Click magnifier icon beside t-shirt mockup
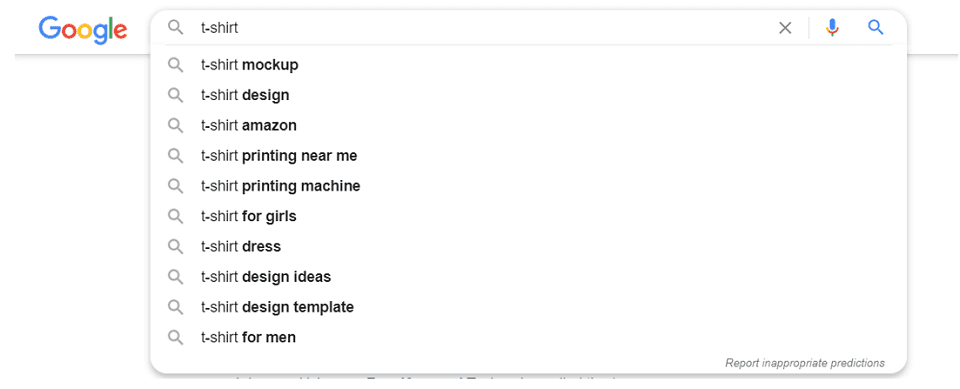 tap(176, 65)
